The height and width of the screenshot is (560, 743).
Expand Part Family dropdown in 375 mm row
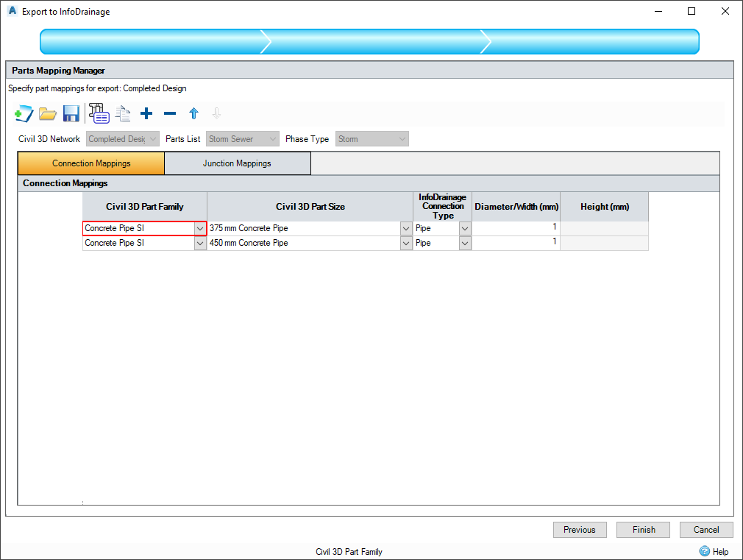[x=200, y=229]
